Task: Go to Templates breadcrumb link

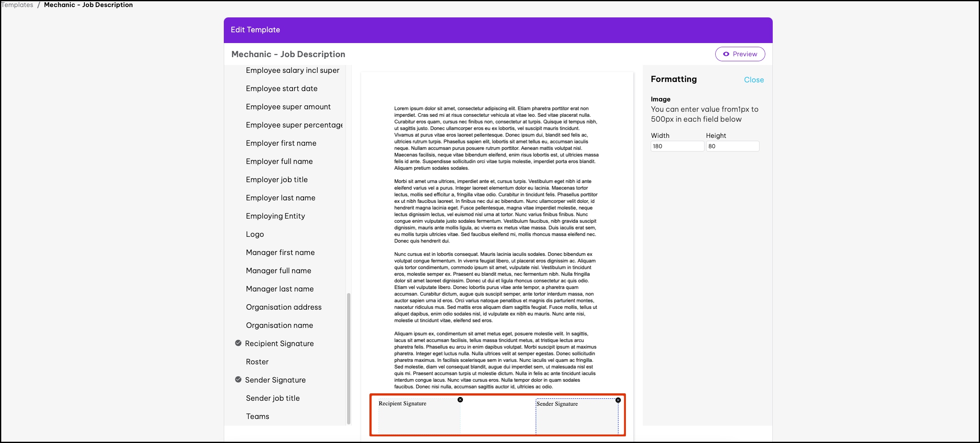Action: [x=17, y=5]
